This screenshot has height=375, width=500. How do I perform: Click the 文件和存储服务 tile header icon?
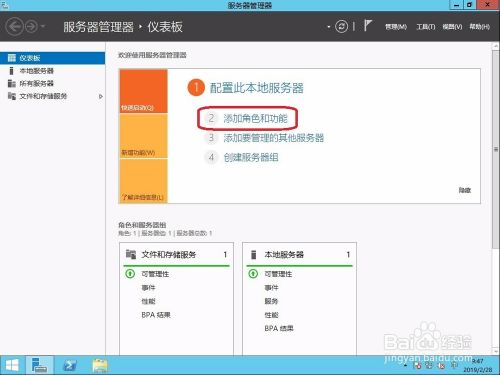[x=131, y=254]
